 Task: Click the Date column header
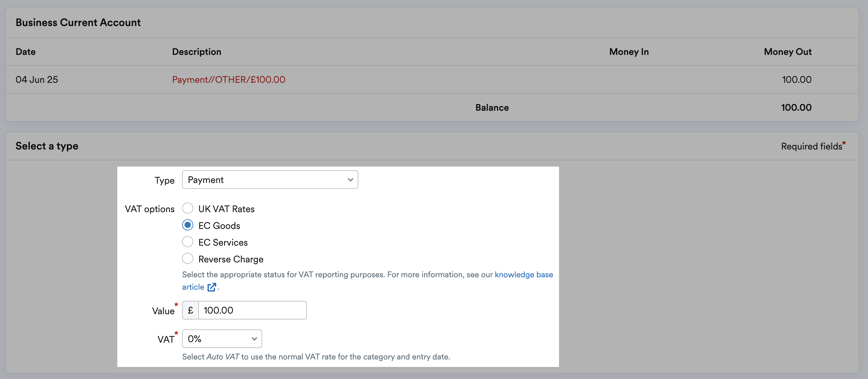point(26,51)
